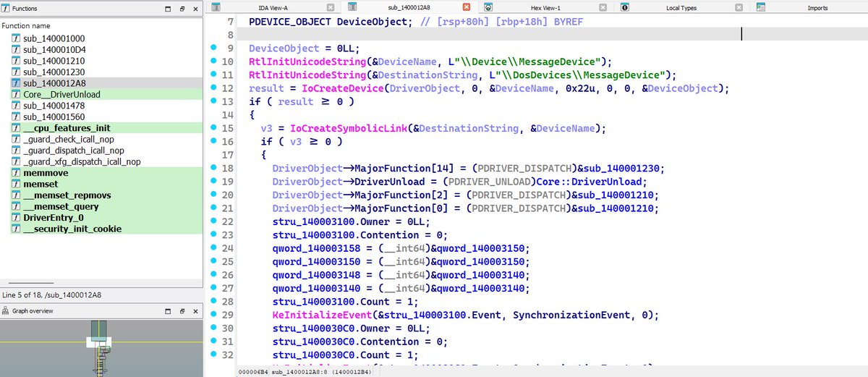Undock the Graph overview panel

click(182, 311)
